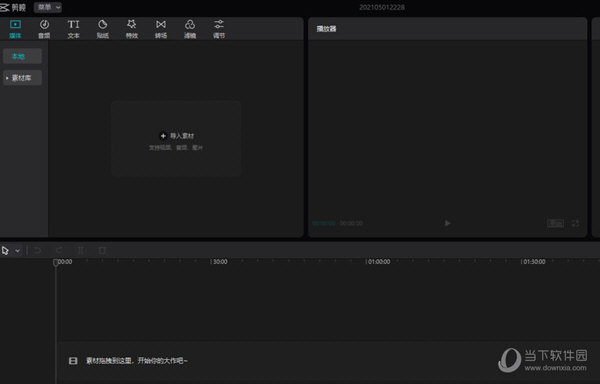Click the 播放器 player panel title
Screen dimensions: 600x384
tap(326, 29)
